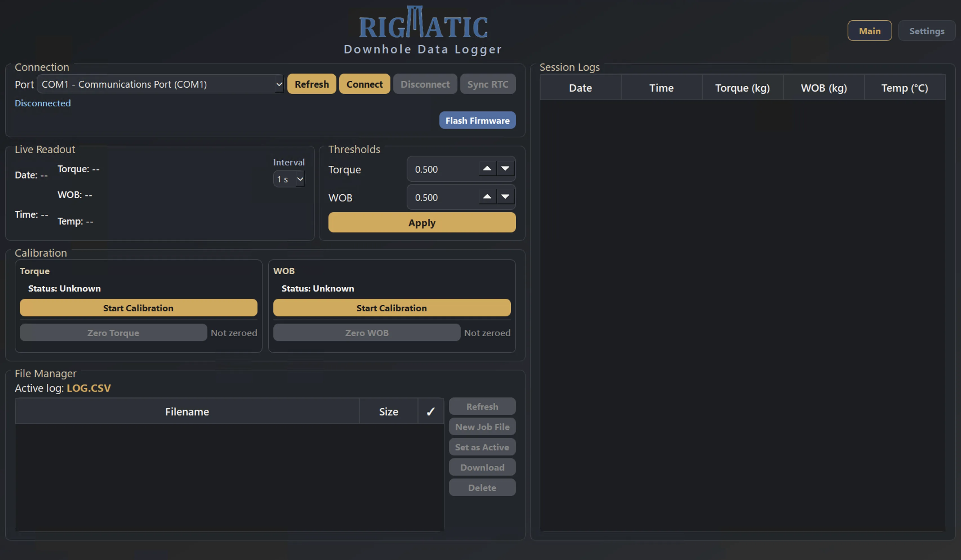Click the Zero WOB button

click(x=366, y=333)
